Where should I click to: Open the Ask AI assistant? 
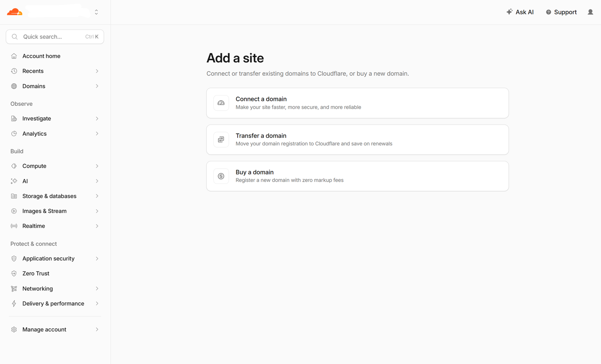click(x=520, y=12)
